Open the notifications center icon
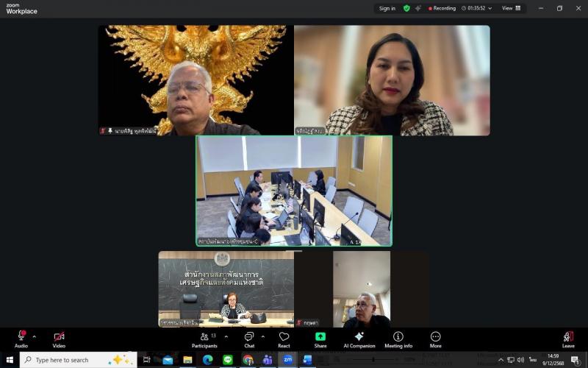Viewport: 588px width, 368px height. [x=576, y=360]
